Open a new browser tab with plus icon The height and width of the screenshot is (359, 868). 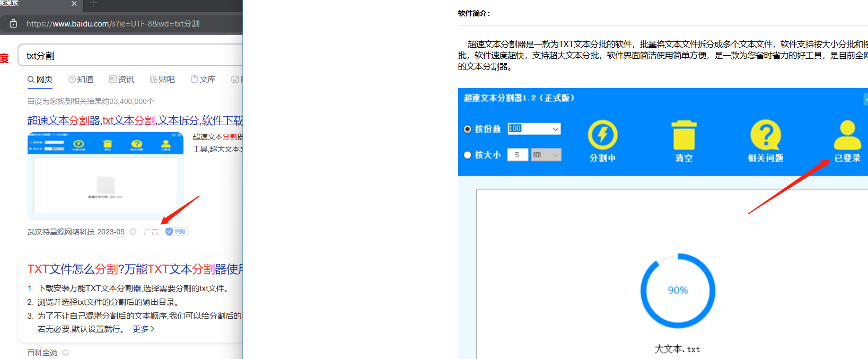93,4
